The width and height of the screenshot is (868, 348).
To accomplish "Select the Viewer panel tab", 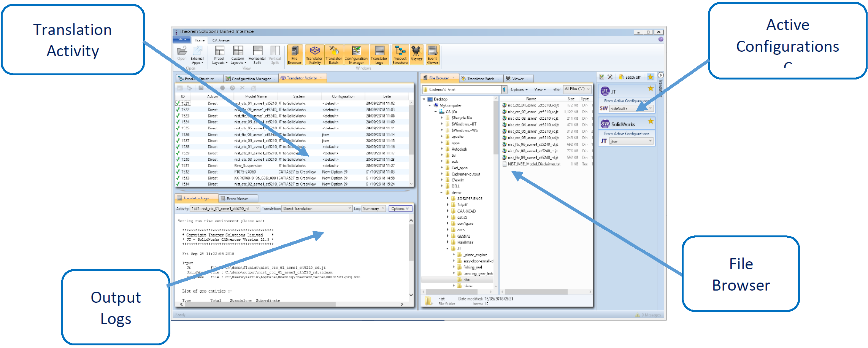I will [518, 78].
